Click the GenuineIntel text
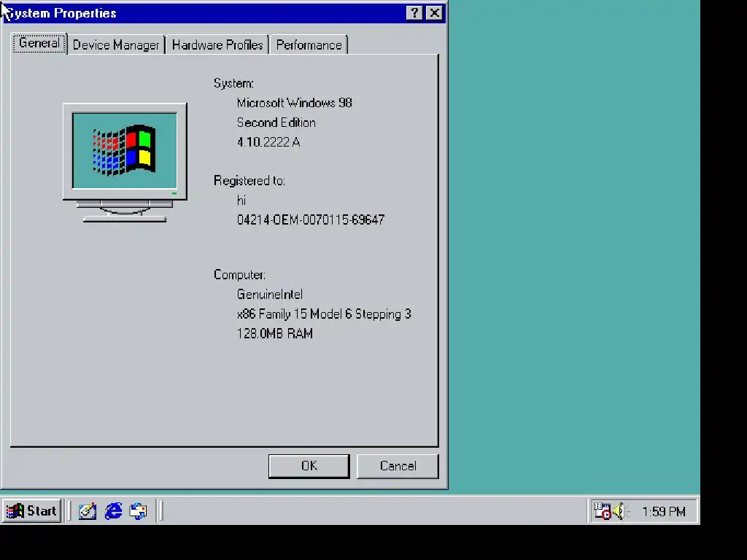The image size is (747, 560). [270, 295]
